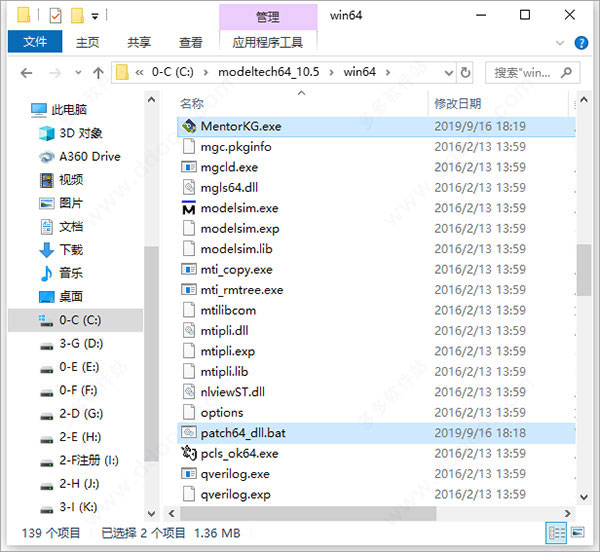This screenshot has height=552, width=600.
Task: Open 3D 对象 in the sidebar
Action: tap(71, 133)
